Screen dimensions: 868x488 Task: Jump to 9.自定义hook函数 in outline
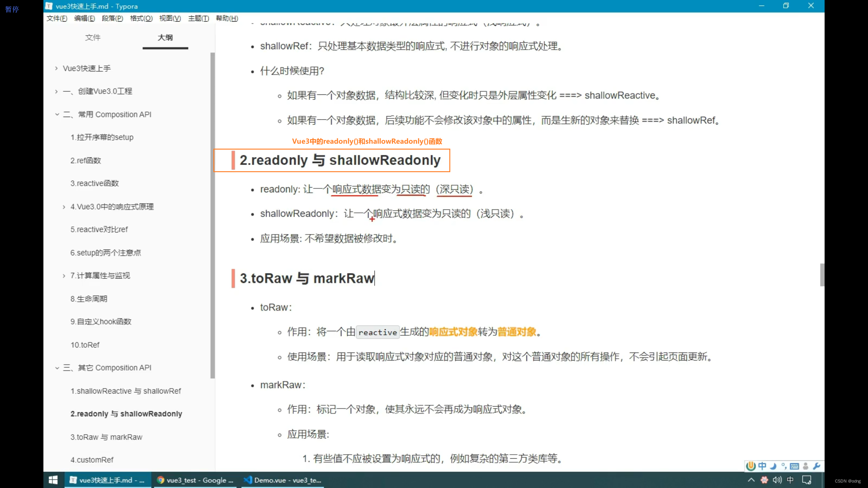tap(101, 322)
